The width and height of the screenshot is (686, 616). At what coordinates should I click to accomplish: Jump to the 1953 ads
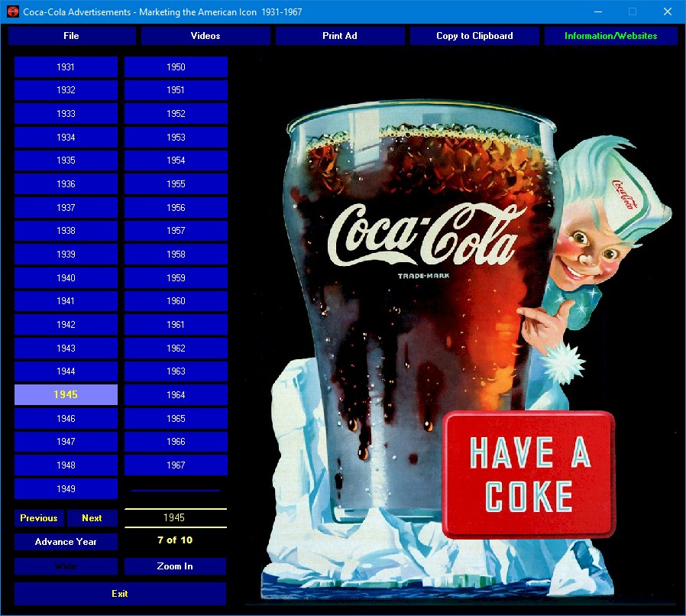pyautogui.click(x=176, y=138)
